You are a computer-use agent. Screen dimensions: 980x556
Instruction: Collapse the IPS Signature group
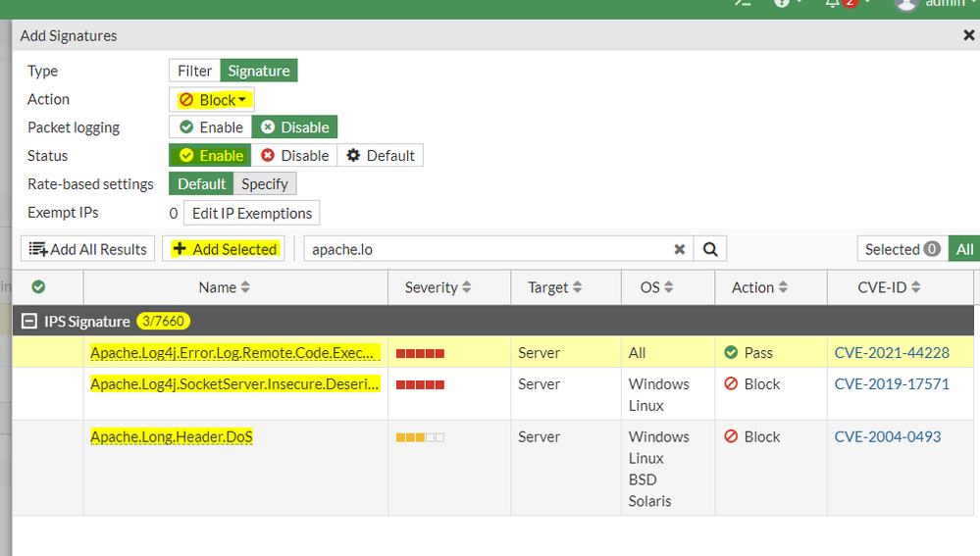click(29, 322)
